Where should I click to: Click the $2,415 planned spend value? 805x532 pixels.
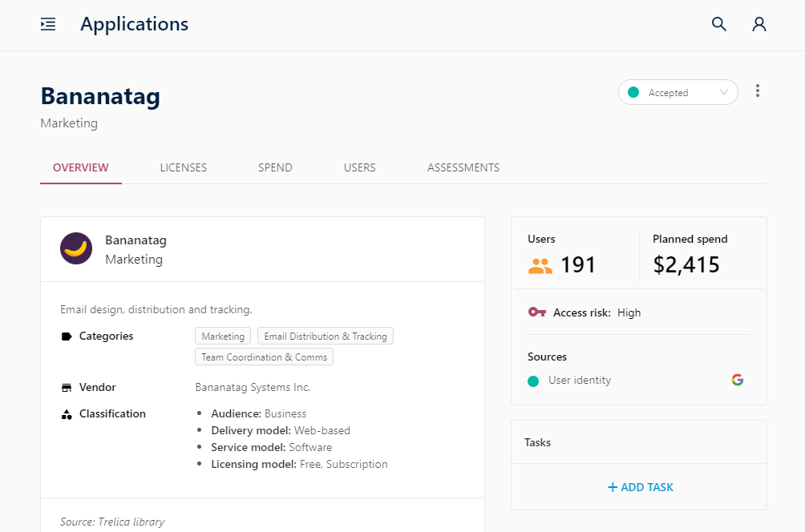[686, 265]
